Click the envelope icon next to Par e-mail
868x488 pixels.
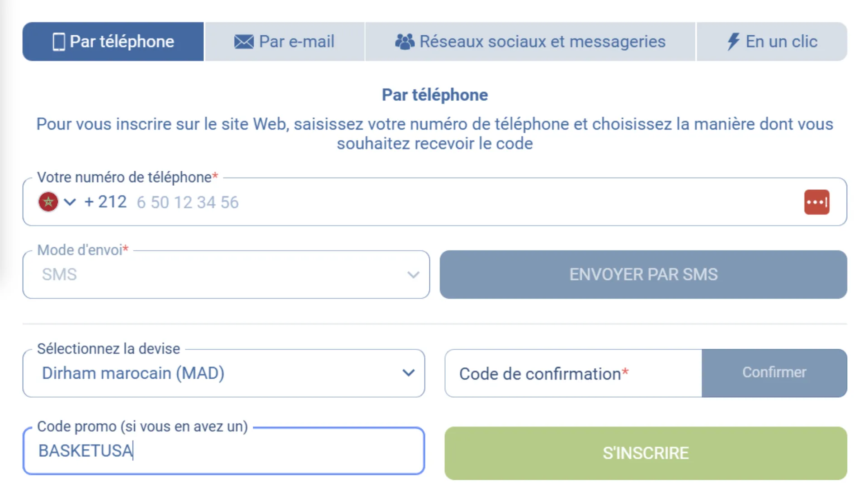[x=243, y=41]
